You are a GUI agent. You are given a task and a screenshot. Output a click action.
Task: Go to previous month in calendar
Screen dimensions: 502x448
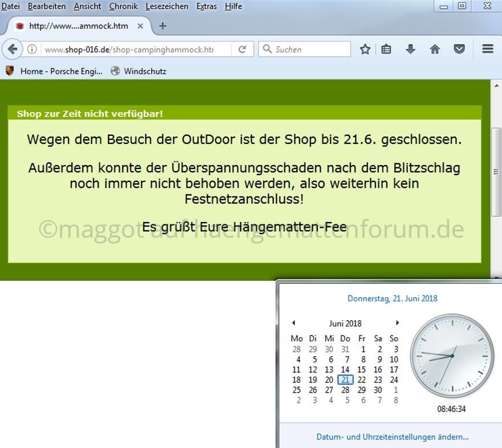[x=294, y=323]
